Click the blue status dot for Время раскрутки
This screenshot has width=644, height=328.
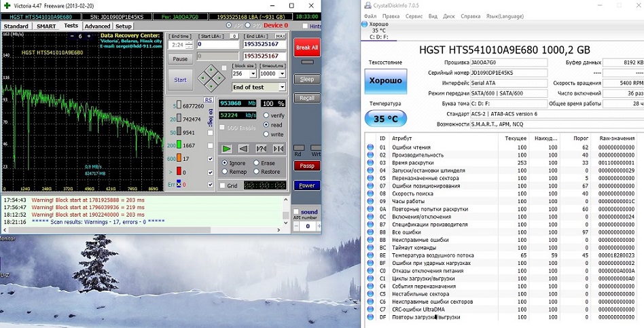coord(370,162)
